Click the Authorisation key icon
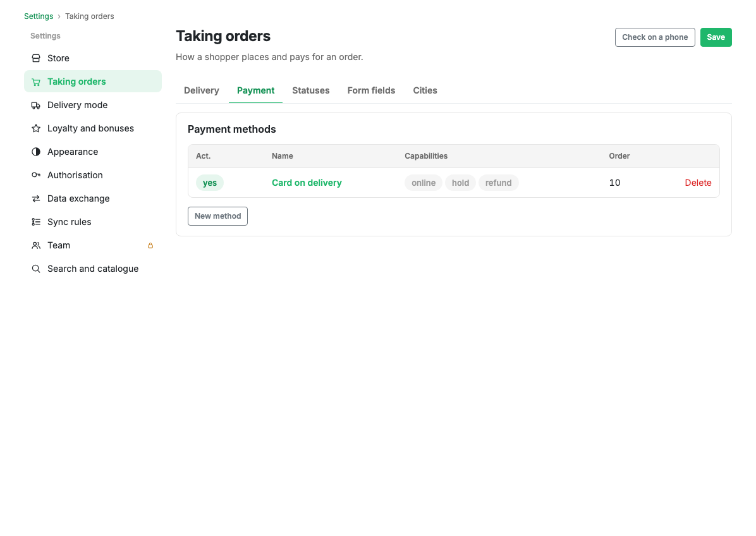The image size is (756, 536). (x=35, y=176)
